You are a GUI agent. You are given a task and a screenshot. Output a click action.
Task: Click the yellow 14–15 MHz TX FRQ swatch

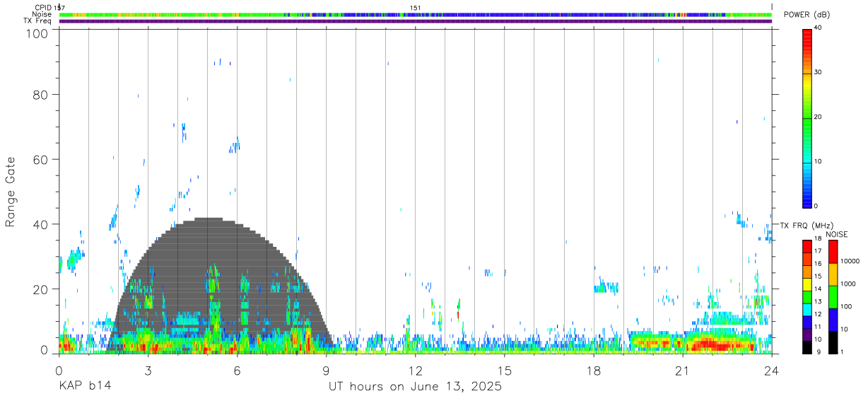coord(807,284)
